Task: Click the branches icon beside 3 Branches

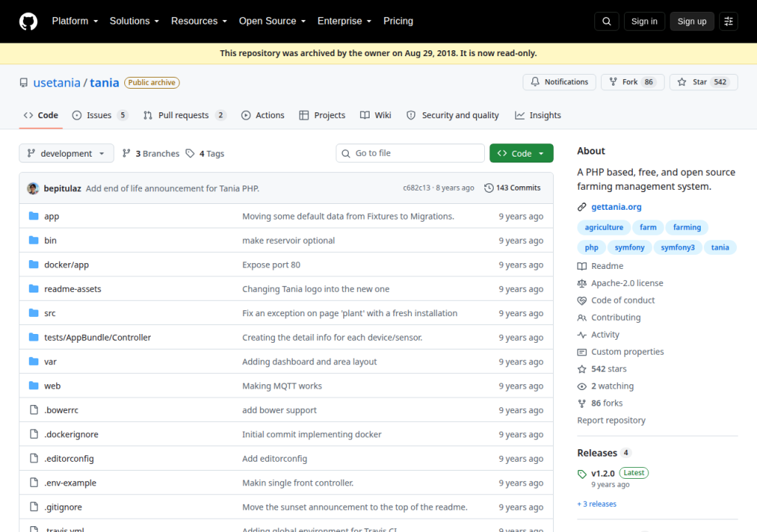Action: coord(126,153)
